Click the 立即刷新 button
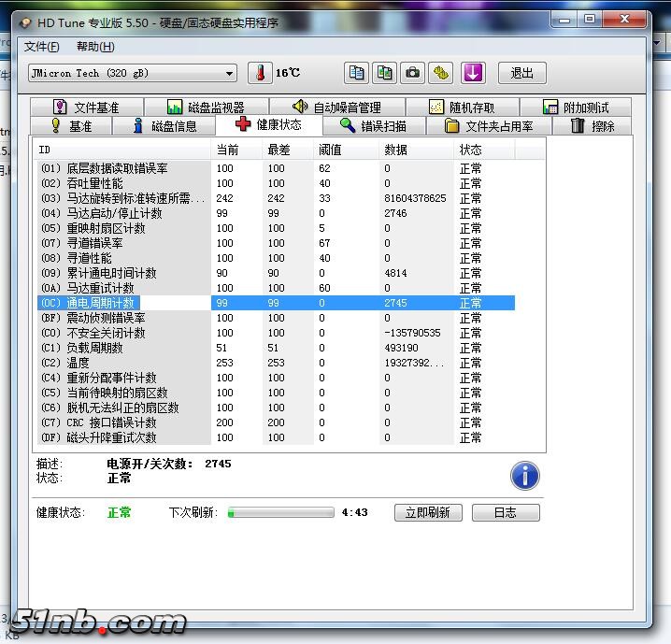671x644 pixels. [x=428, y=512]
